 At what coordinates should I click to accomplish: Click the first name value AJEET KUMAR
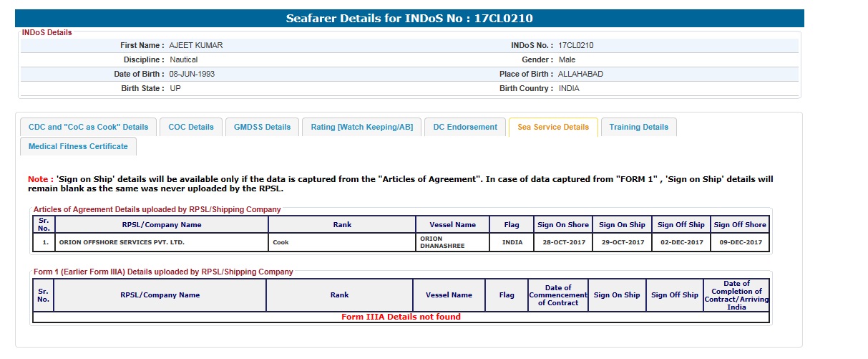[x=196, y=45]
